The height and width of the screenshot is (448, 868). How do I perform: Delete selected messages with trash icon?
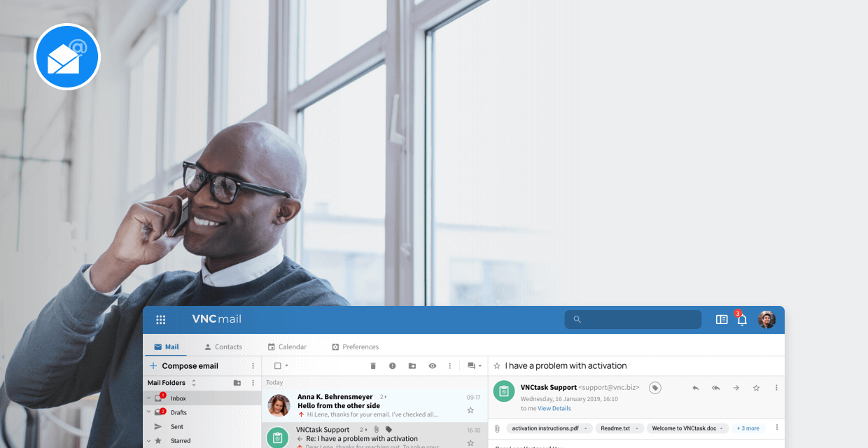point(373,365)
